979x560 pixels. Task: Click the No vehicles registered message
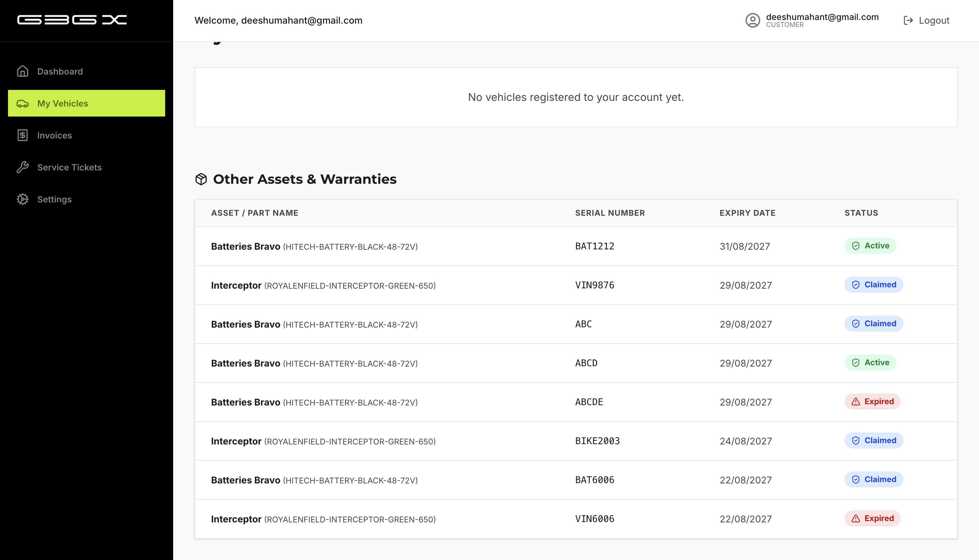pos(576,97)
